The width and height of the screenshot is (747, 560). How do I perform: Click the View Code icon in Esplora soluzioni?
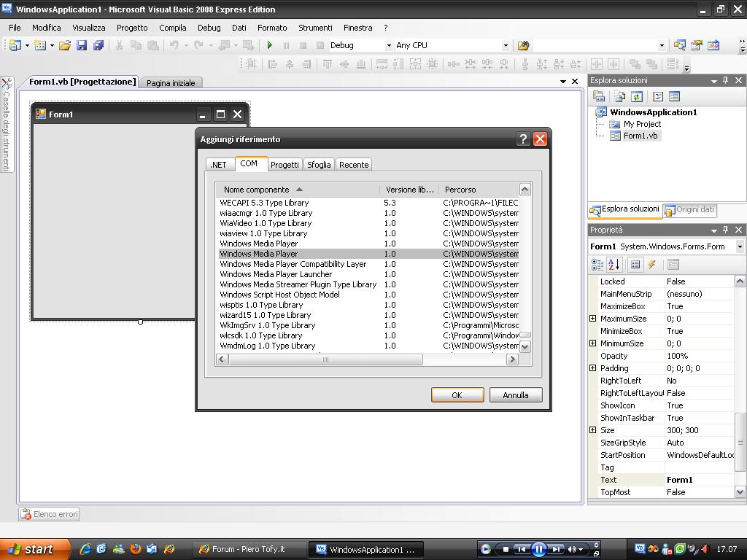(x=658, y=97)
